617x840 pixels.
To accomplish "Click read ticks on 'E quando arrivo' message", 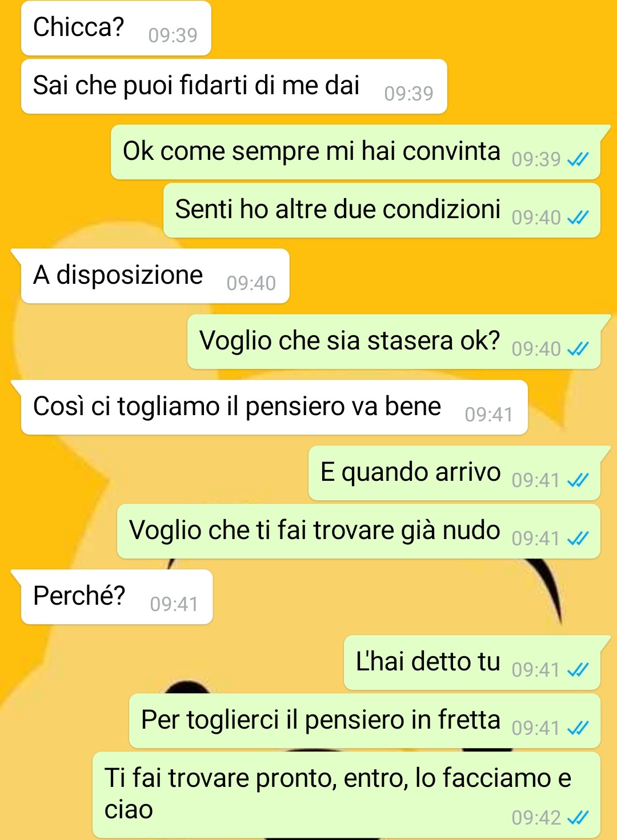I will pos(578,480).
